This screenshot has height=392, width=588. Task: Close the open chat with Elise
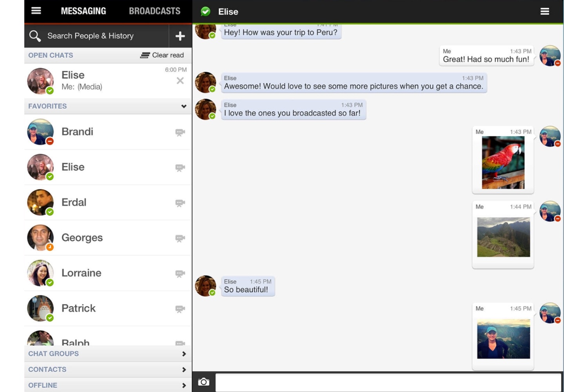pos(180,81)
